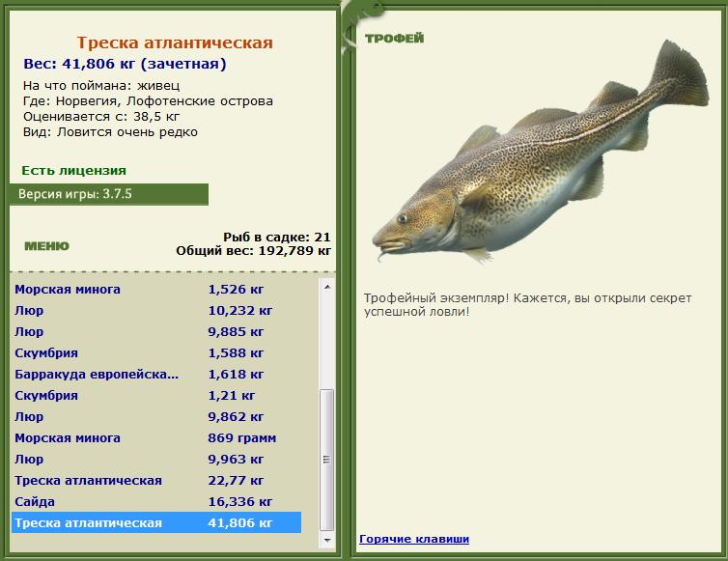Select the Скумбрия 1,21 кг row
The height and width of the screenshot is (561, 728).
click(x=156, y=395)
